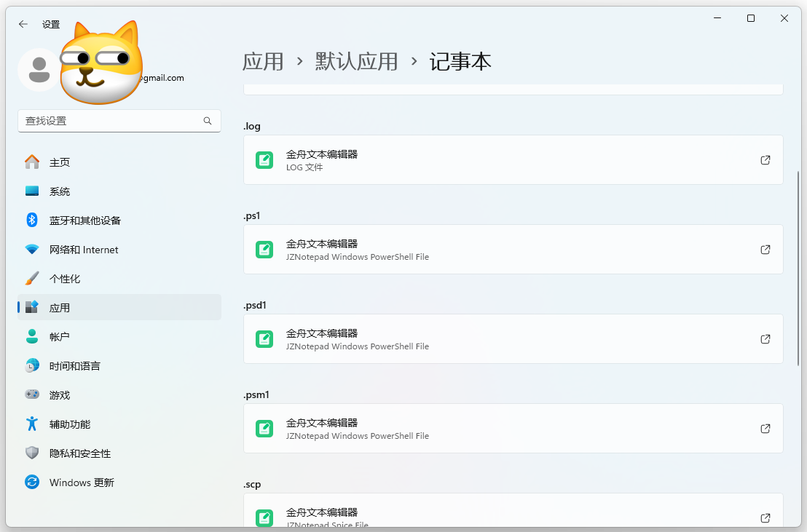
Task: Minimize the Settings window
Action: [717, 18]
